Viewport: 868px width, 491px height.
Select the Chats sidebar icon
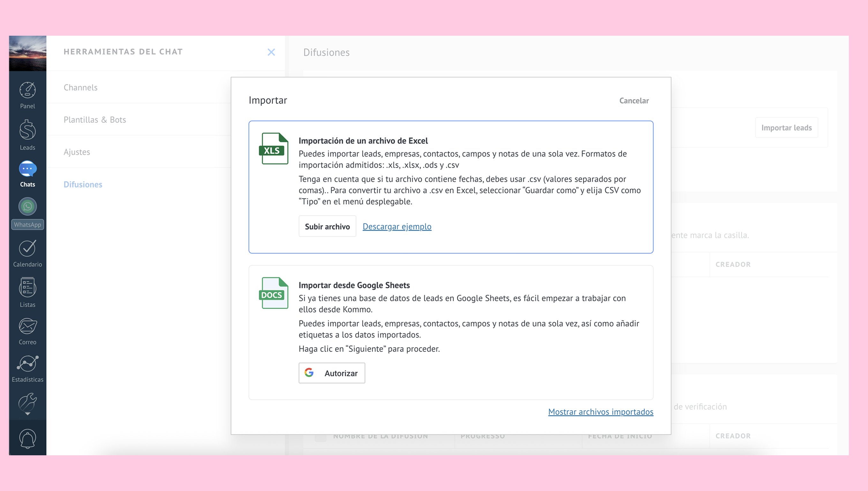coord(27,169)
